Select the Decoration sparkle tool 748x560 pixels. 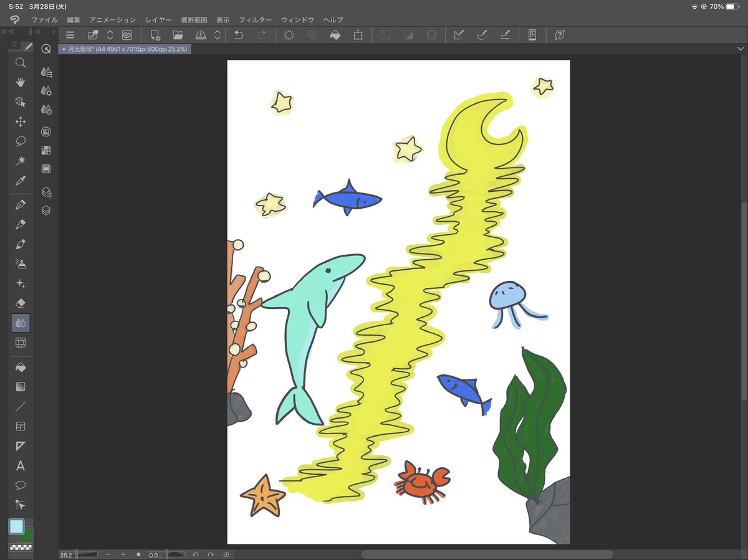[x=21, y=283]
